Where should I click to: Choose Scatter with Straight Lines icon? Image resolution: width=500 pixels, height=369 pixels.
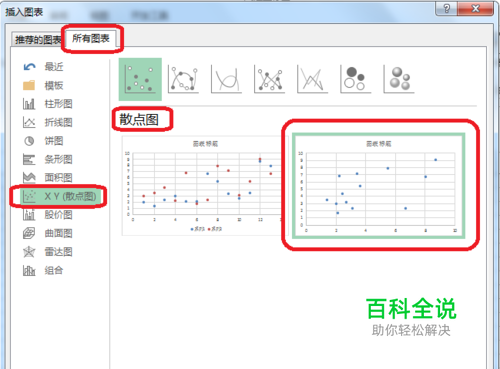pyautogui.click(x=312, y=79)
